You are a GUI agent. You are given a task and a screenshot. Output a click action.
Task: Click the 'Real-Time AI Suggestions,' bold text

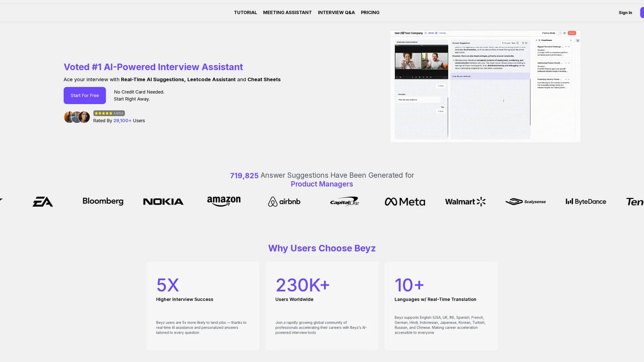point(153,79)
